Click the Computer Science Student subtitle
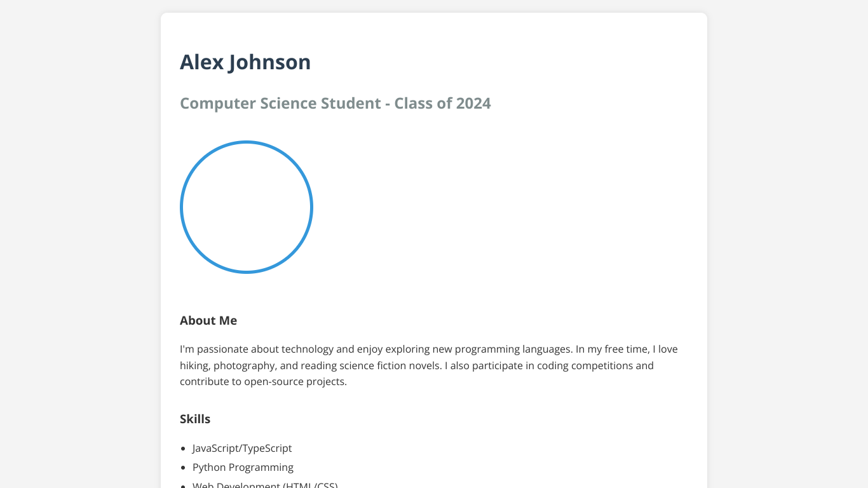 click(x=335, y=104)
